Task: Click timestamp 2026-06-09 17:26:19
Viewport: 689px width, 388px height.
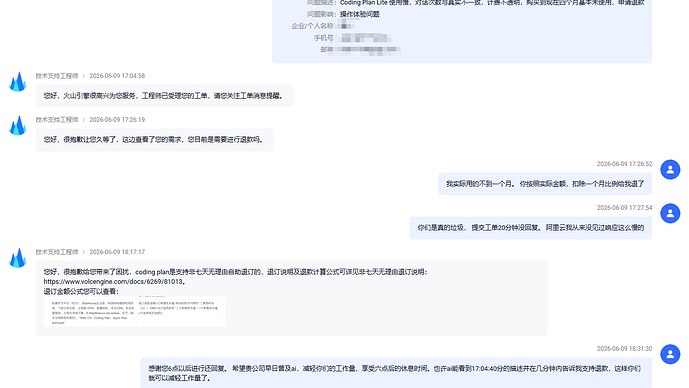Action: click(x=117, y=120)
